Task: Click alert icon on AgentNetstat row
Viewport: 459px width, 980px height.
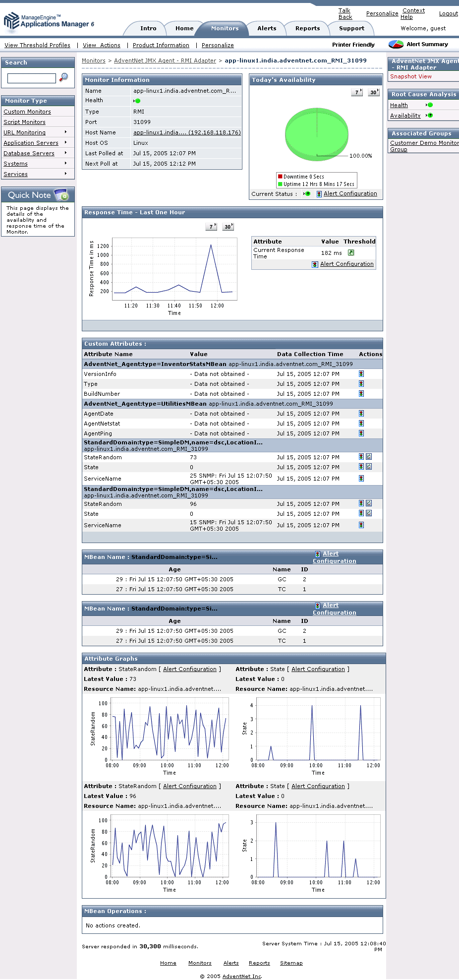Action: 361,424
